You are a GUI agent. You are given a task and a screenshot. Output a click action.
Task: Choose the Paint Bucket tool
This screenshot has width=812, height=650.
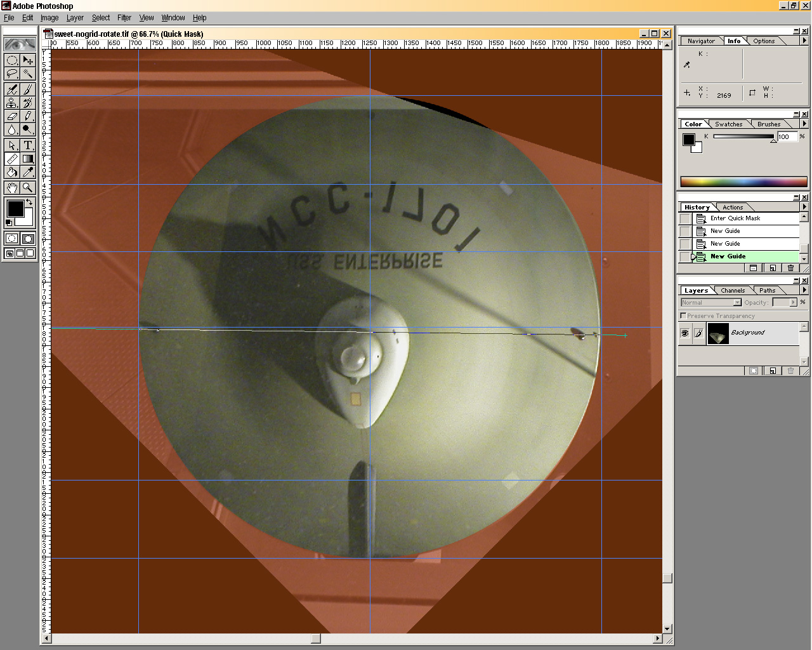tap(11, 172)
